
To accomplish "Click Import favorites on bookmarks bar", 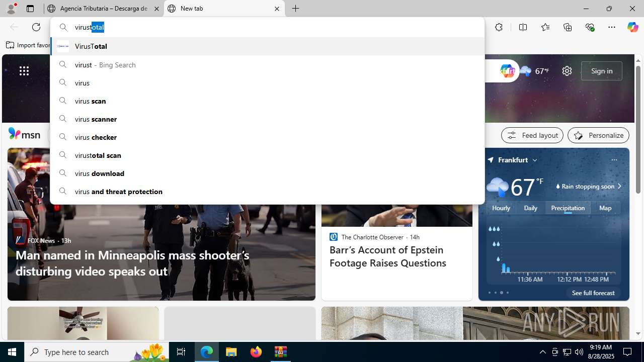I will pos(29,45).
